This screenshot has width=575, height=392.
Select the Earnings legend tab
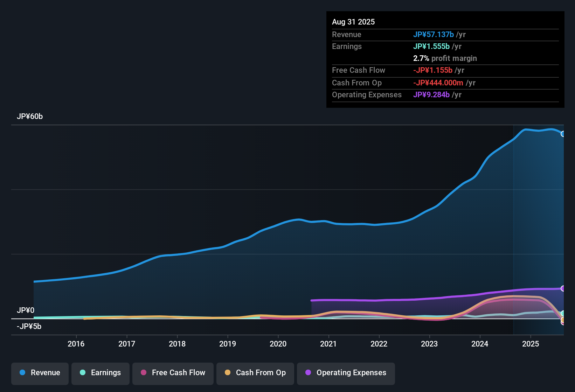100,373
